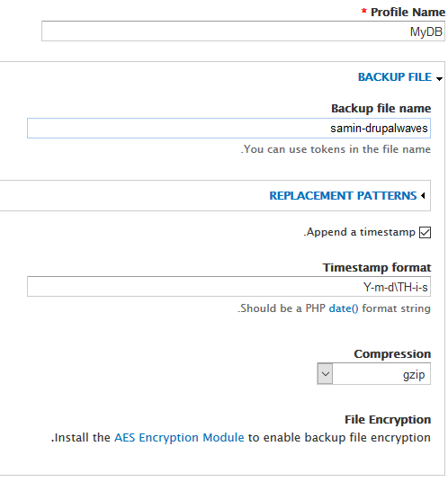Click the Backup file name label
This screenshot has height=482, width=448.
pos(381,109)
